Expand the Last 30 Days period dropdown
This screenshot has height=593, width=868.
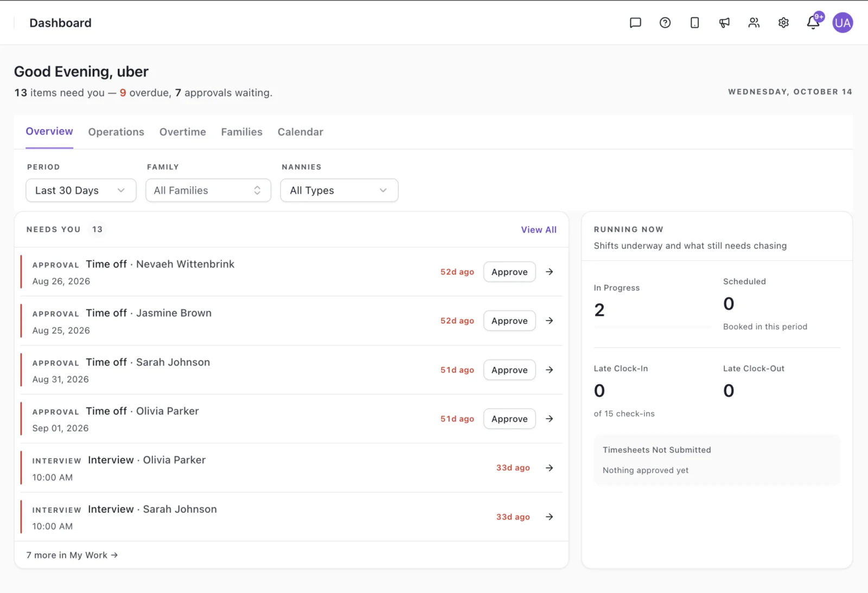coord(81,190)
